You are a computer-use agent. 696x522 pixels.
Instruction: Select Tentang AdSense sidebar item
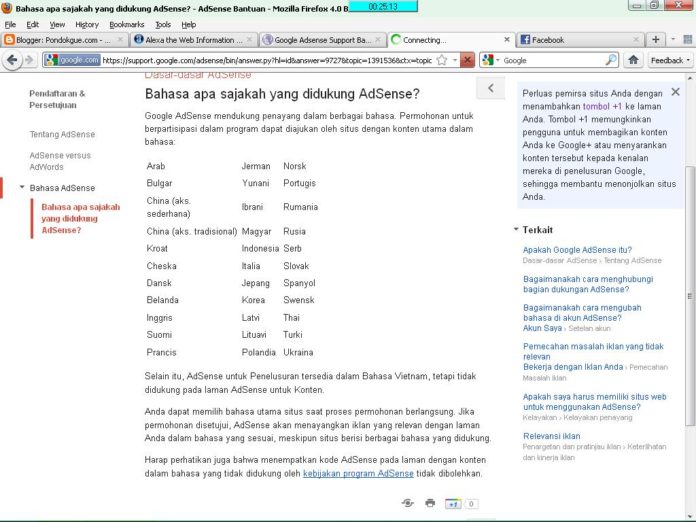tap(62, 134)
